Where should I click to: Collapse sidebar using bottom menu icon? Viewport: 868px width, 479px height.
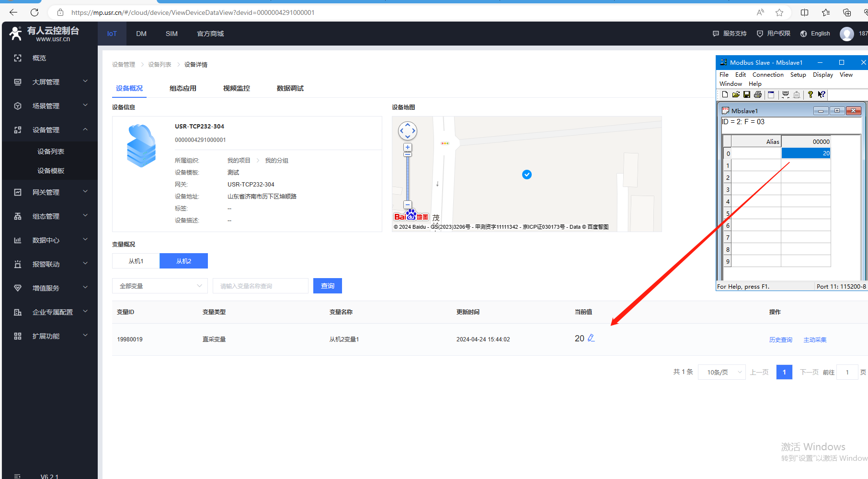18,476
